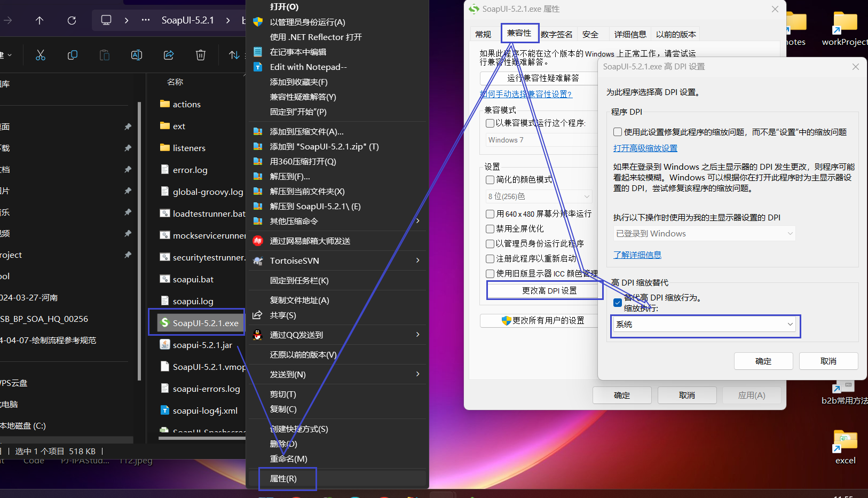Open the scaling performed by dropdown showing 系统
This screenshot has height=498, width=868.
tap(705, 325)
